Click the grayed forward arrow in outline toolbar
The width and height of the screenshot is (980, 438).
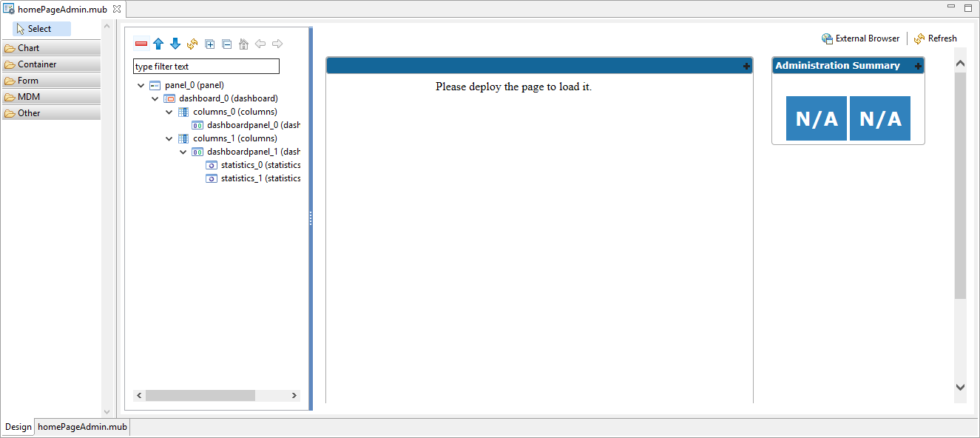pyautogui.click(x=277, y=44)
